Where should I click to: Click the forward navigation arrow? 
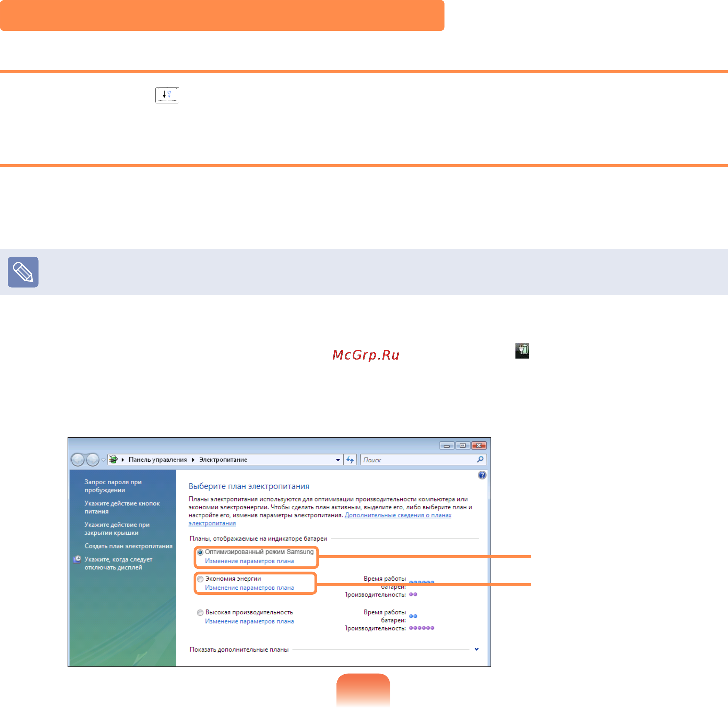(92, 460)
